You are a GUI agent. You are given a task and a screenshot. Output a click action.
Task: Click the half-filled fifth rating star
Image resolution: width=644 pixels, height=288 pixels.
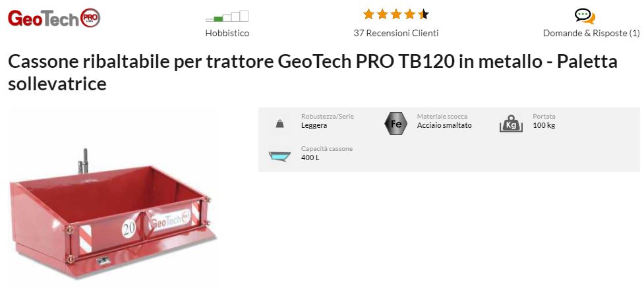pos(423,14)
